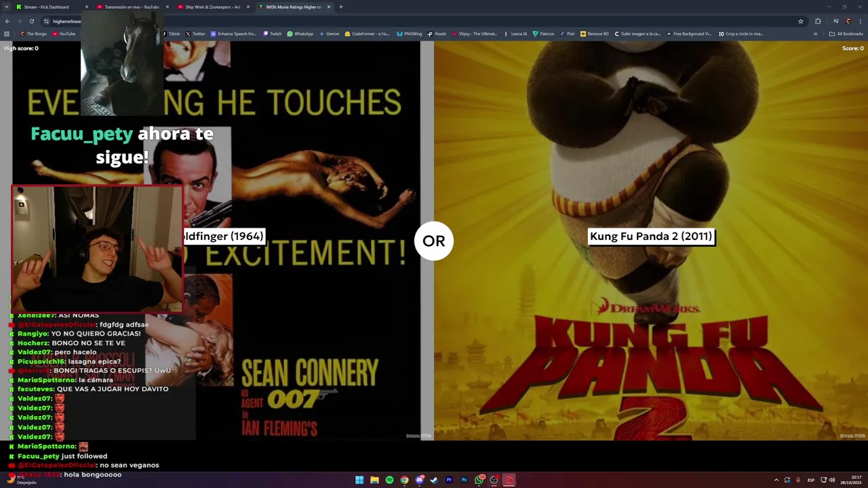This screenshot has width=868, height=488.
Task: Open the Windows Start menu
Action: [359, 480]
